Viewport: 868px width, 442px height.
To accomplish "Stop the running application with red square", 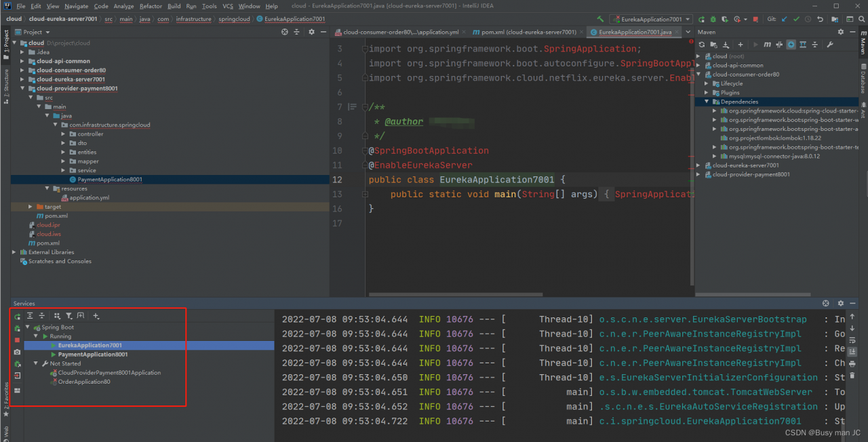I will click(755, 19).
